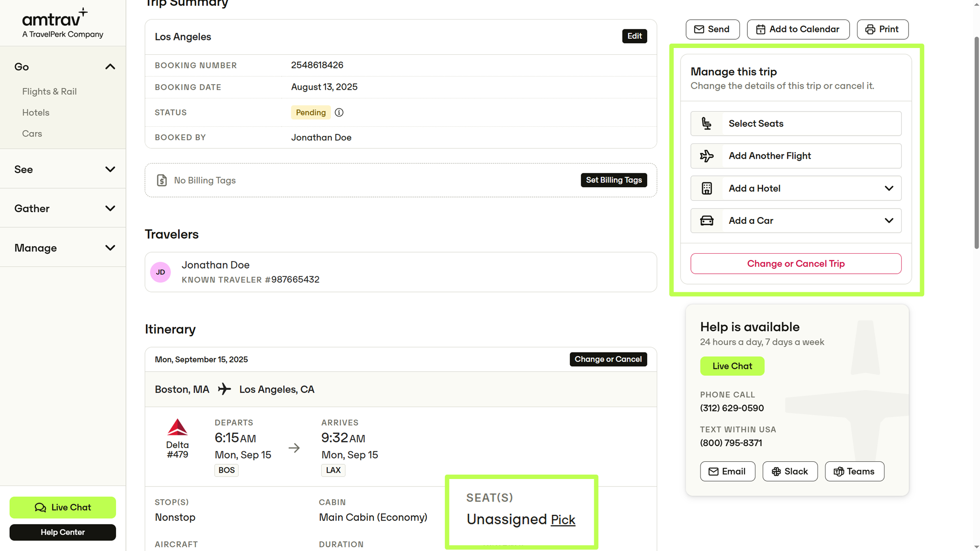This screenshot has height=551, width=980.
Task: Click the chat bubble icon in sidebar Live Chat
Action: (40, 507)
